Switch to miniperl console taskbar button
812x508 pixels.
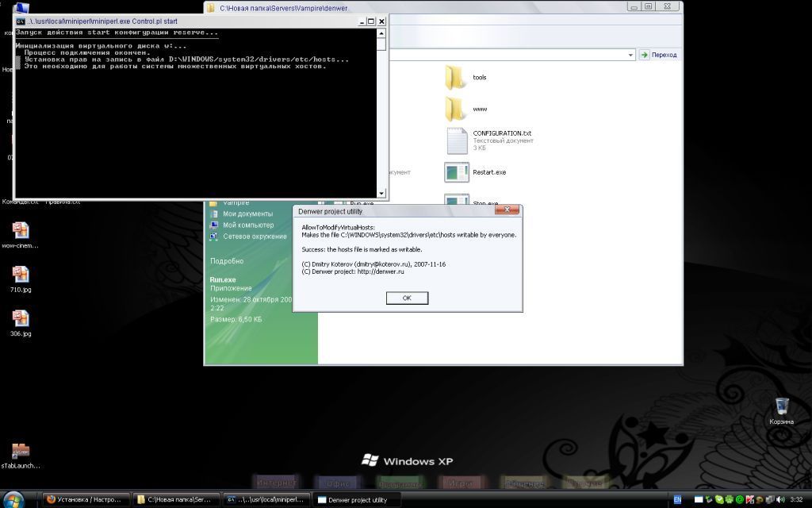point(267,500)
